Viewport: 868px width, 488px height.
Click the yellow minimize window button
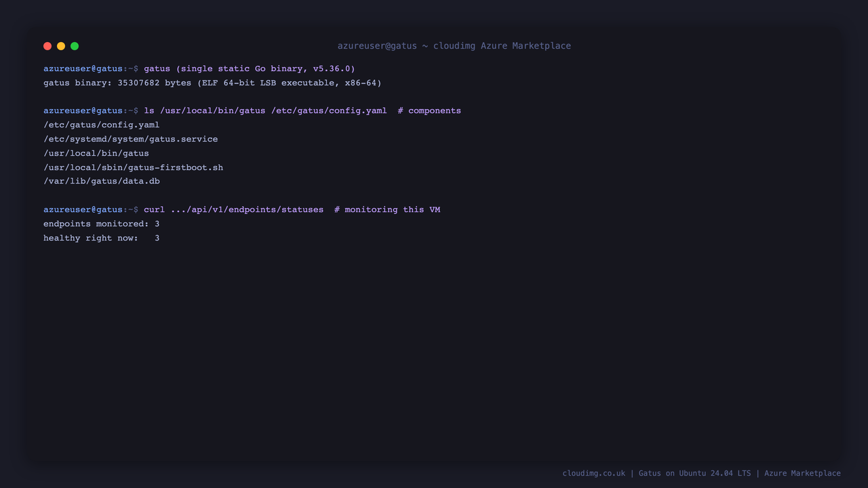(61, 46)
